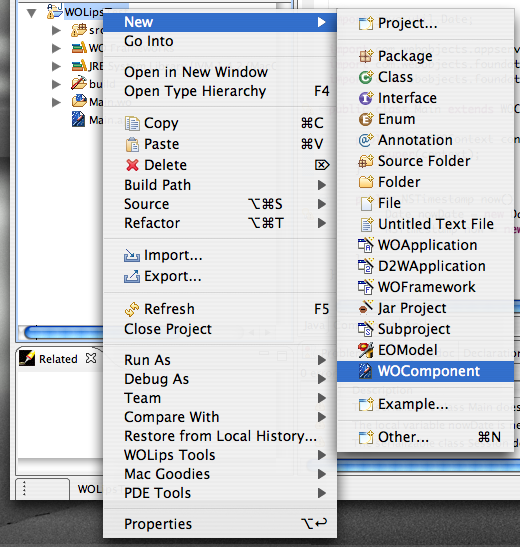Click the Other... wizard icon

pyautogui.click(x=366, y=437)
